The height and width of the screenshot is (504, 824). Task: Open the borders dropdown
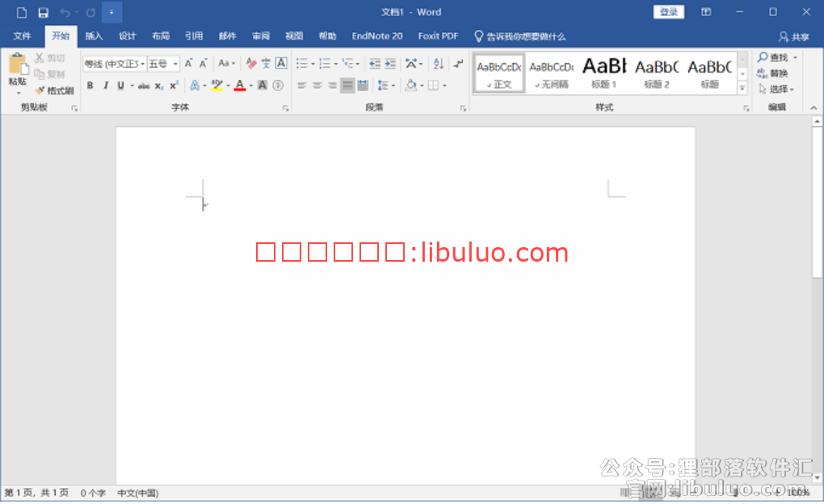click(444, 86)
